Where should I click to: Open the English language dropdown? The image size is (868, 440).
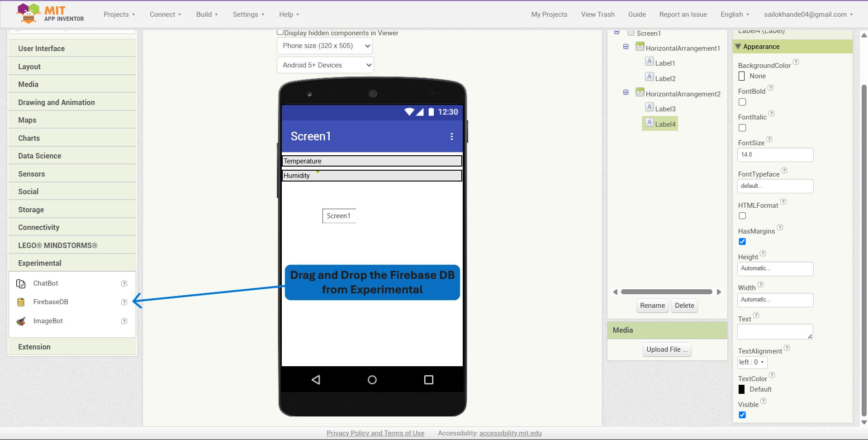point(735,14)
